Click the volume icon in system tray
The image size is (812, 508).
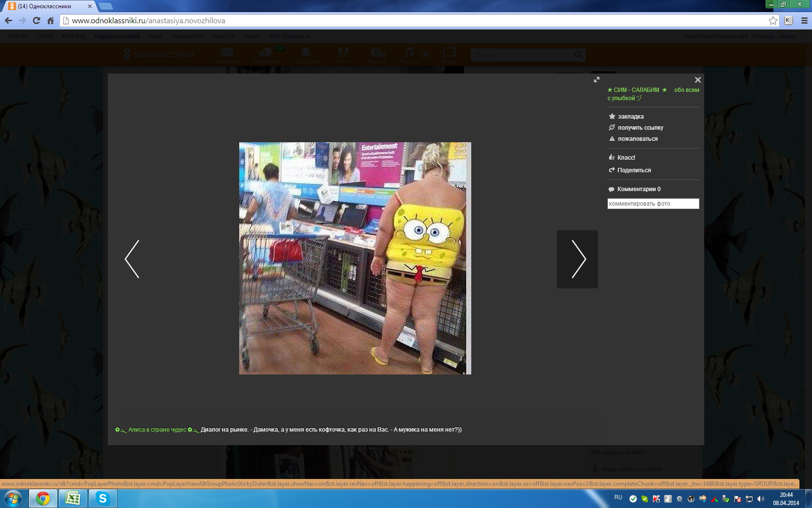[x=761, y=499]
